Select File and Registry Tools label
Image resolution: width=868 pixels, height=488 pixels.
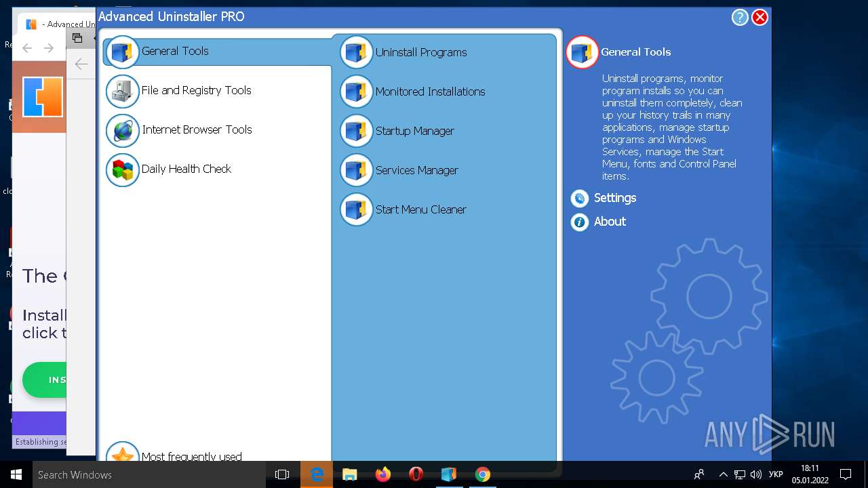197,90
